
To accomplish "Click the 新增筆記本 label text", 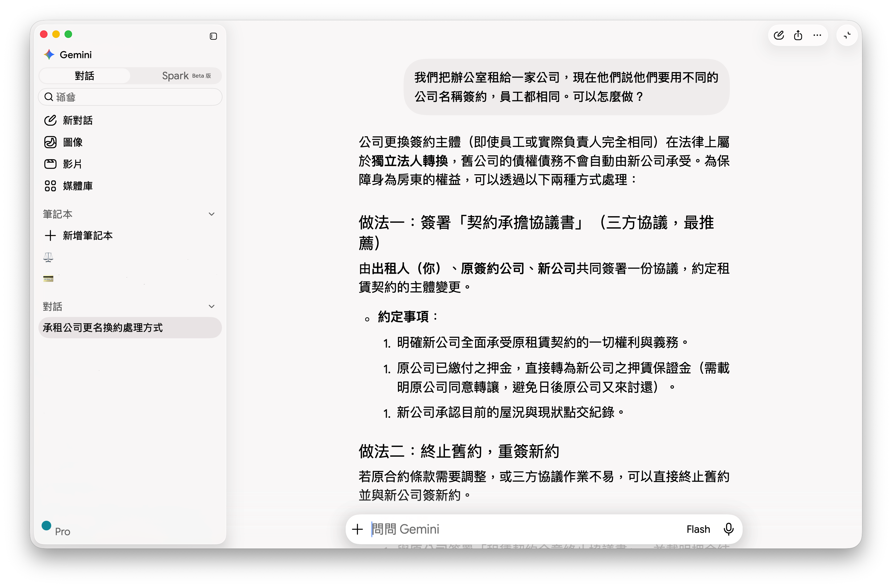I will (x=88, y=236).
